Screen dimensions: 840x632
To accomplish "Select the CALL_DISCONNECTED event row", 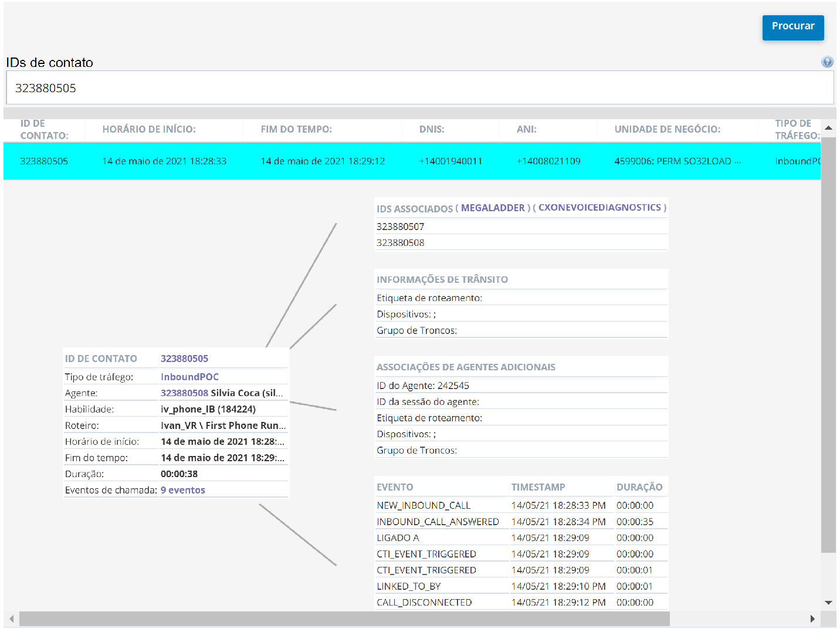I will [x=521, y=602].
